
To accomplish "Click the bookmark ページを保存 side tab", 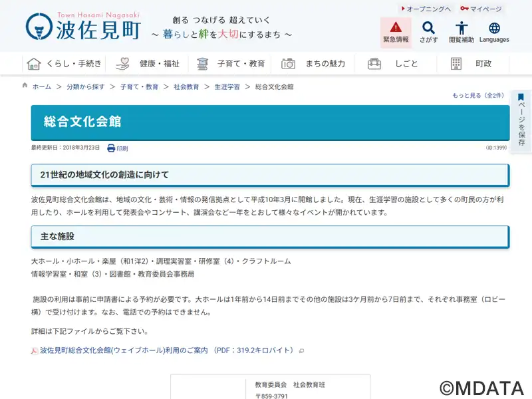I will [521, 121].
